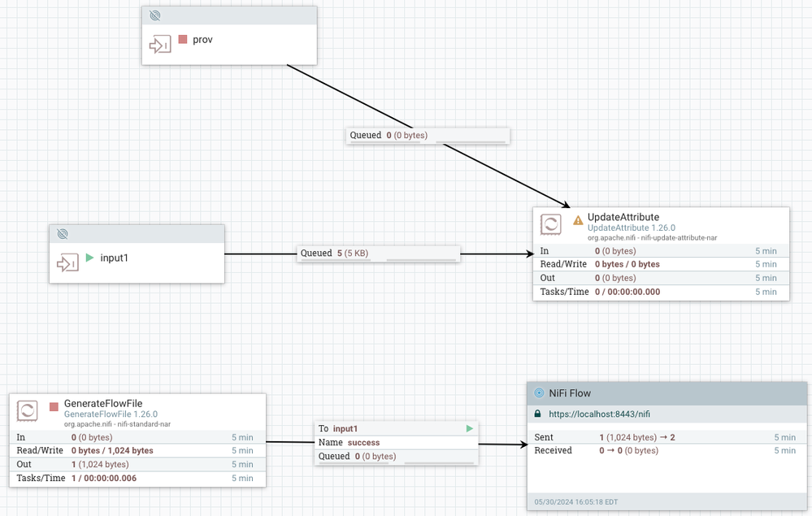812x516 pixels.
Task: Select the NiFi Flow title
Action: click(x=570, y=393)
